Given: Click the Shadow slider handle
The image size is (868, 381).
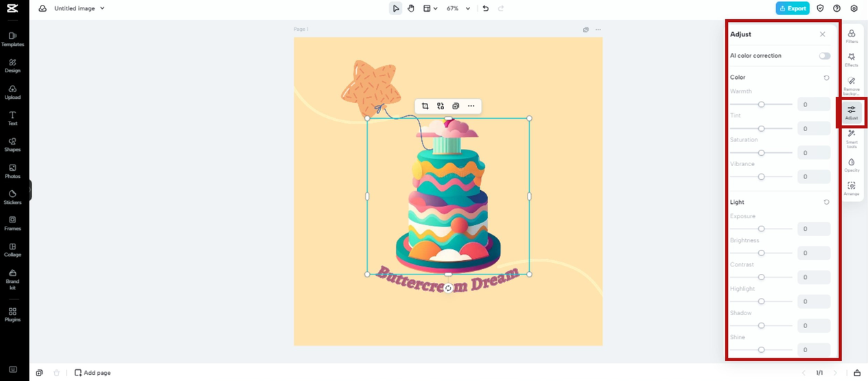Looking at the screenshot, I should pos(761,325).
